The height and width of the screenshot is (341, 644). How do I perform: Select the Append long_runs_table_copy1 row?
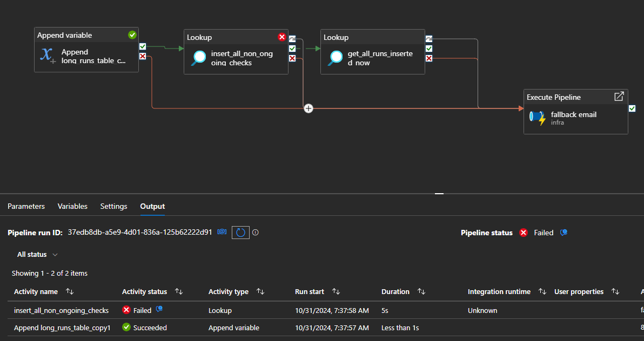[62, 328]
